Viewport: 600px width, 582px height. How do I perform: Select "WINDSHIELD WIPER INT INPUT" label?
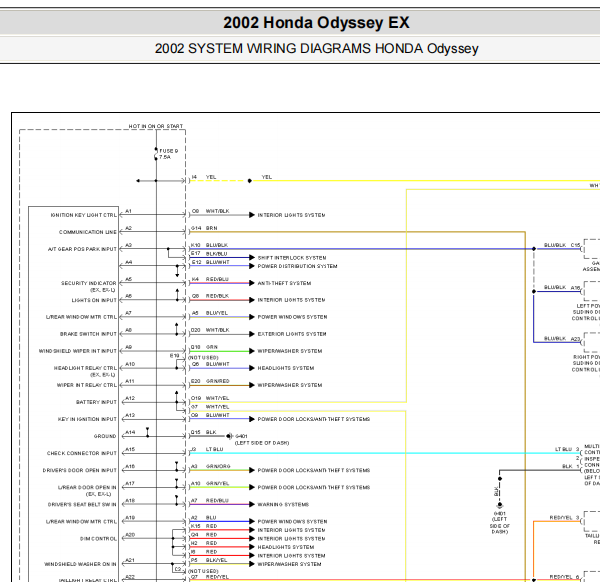pos(78,351)
